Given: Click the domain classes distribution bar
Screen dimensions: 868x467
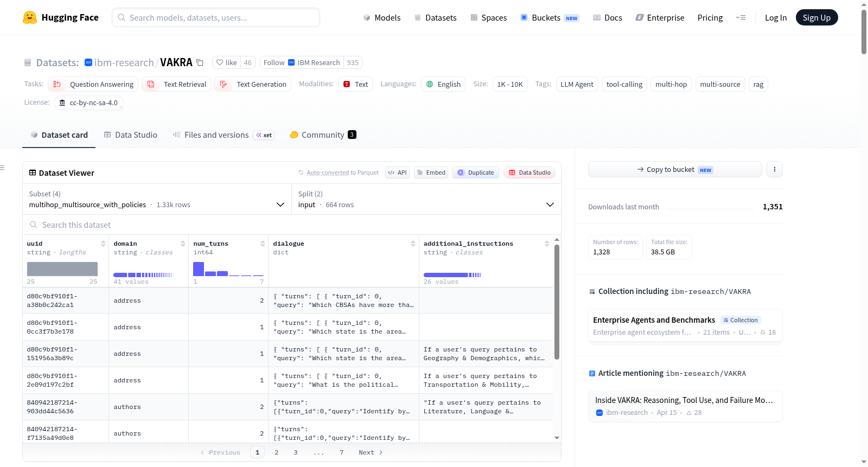Looking at the screenshot, I should (144, 275).
